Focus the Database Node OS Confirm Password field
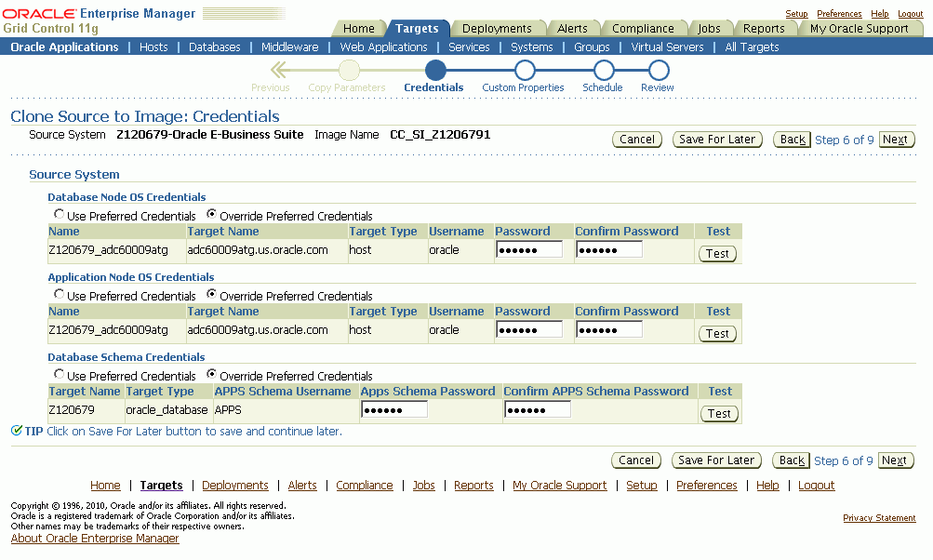The width and height of the screenshot is (933, 560). [609, 249]
